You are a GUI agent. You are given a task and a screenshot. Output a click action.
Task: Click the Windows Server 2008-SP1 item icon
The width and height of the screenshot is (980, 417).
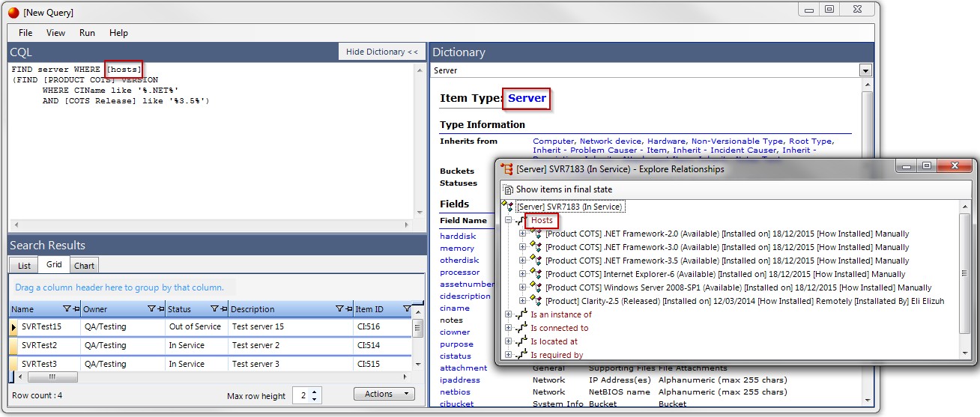[536, 287]
